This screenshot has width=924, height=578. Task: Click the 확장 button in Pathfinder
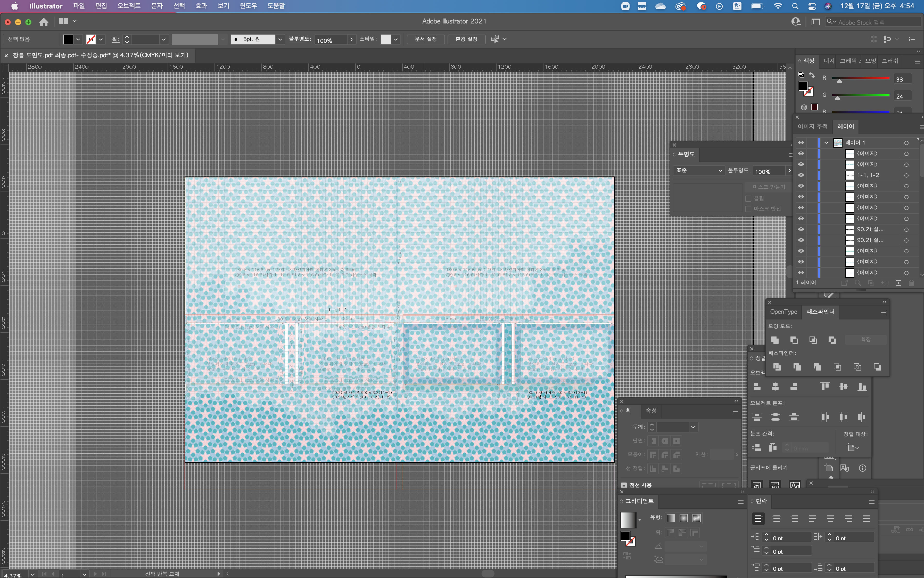(x=865, y=340)
